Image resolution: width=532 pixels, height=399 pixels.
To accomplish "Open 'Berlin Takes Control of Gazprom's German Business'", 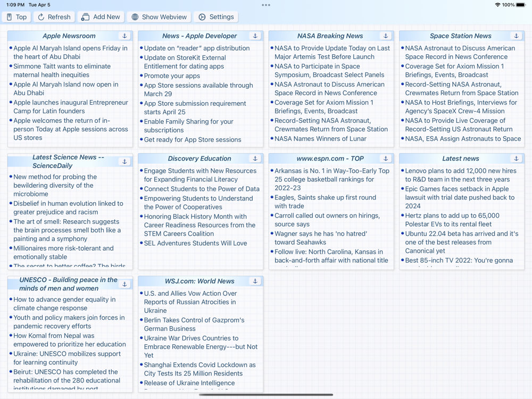I will click(194, 325).
